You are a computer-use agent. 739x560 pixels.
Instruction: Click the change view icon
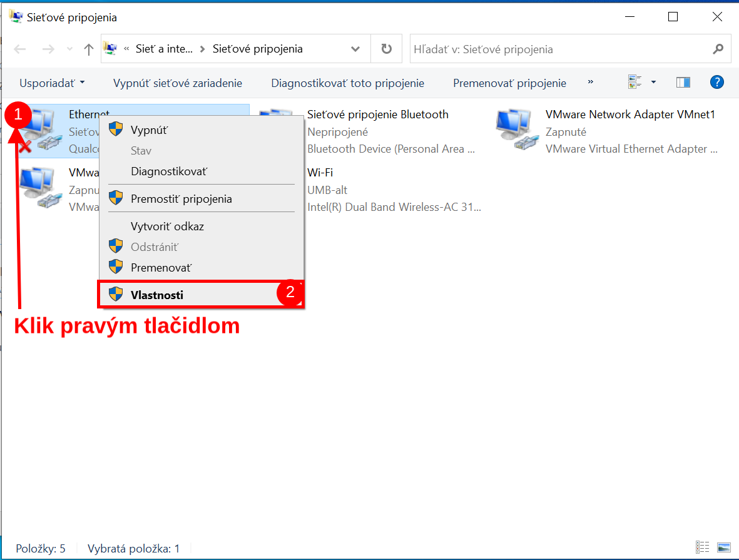click(x=635, y=82)
